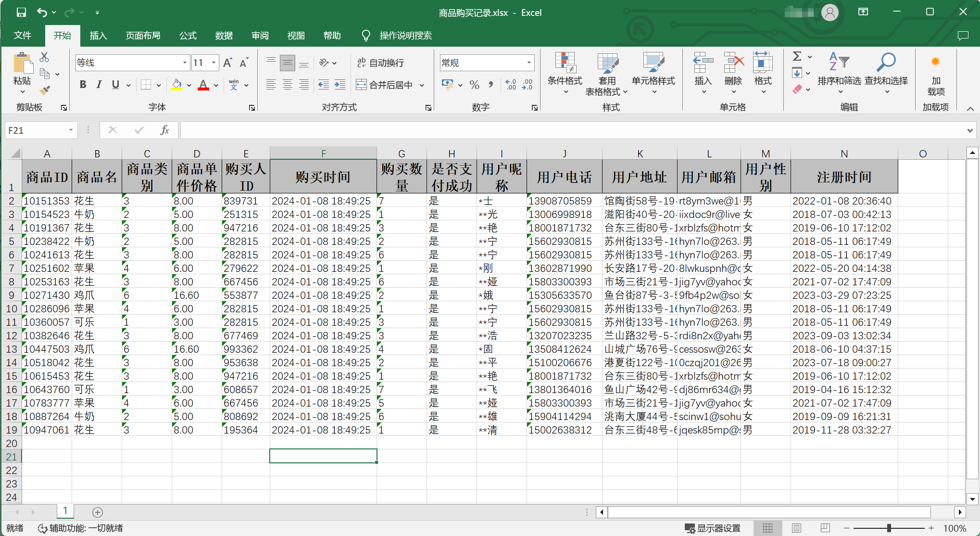Click the text orientation icon

tap(324, 63)
